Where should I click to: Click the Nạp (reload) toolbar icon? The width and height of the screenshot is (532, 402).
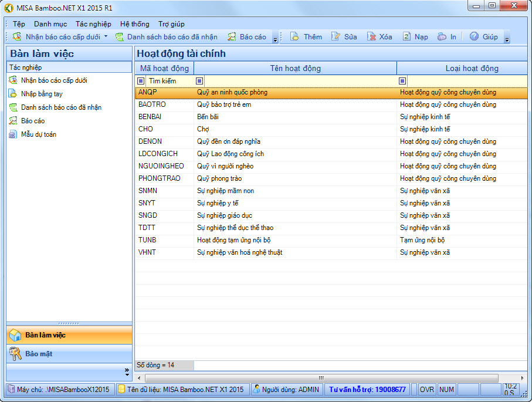click(406, 36)
